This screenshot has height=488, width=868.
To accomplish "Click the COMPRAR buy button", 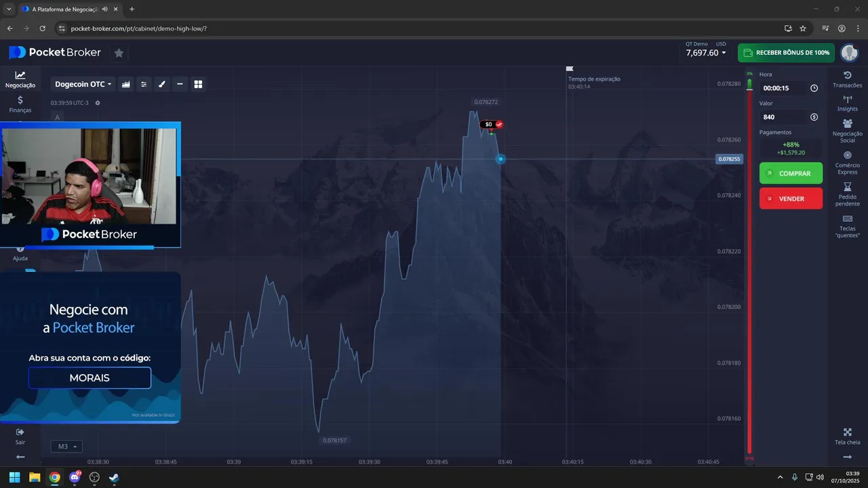I will point(791,174).
